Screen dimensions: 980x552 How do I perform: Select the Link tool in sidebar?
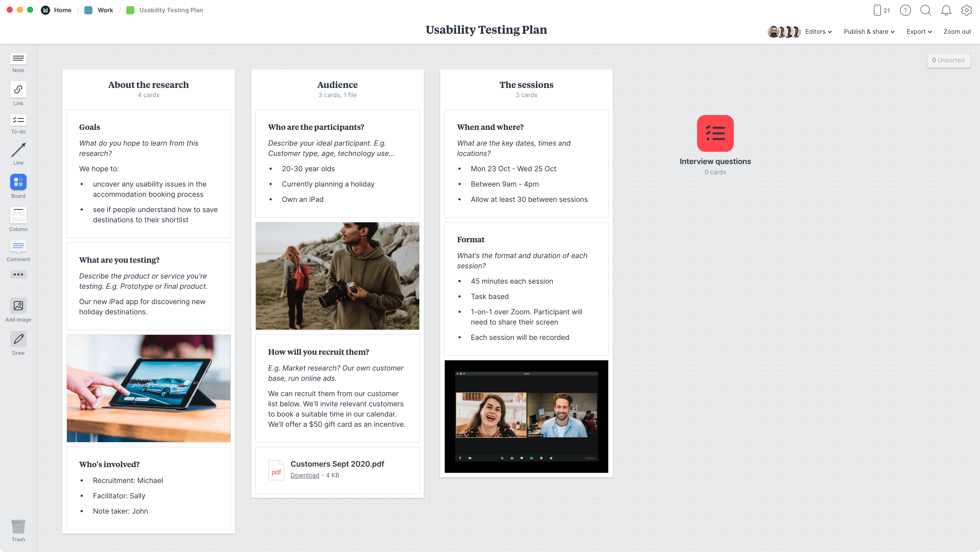tap(18, 94)
